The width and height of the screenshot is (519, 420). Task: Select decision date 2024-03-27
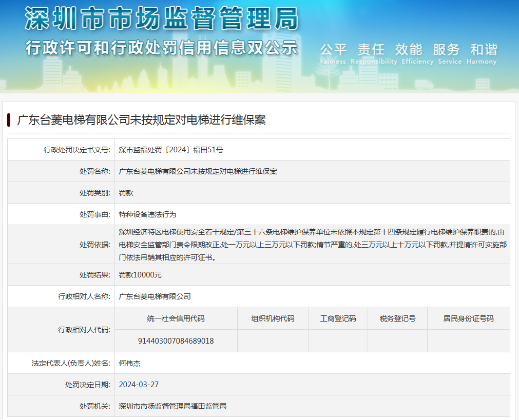(x=139, y=385)
